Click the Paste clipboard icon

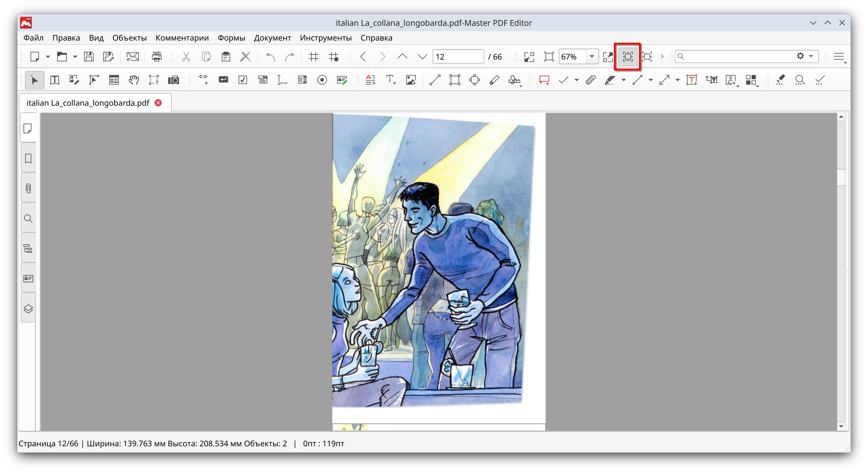click(226, 57)
